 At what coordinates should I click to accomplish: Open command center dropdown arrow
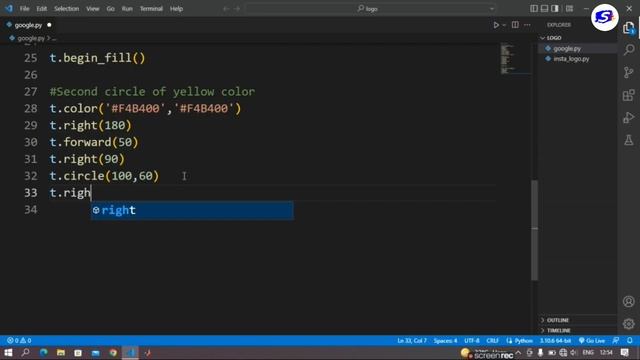point(492,9)
